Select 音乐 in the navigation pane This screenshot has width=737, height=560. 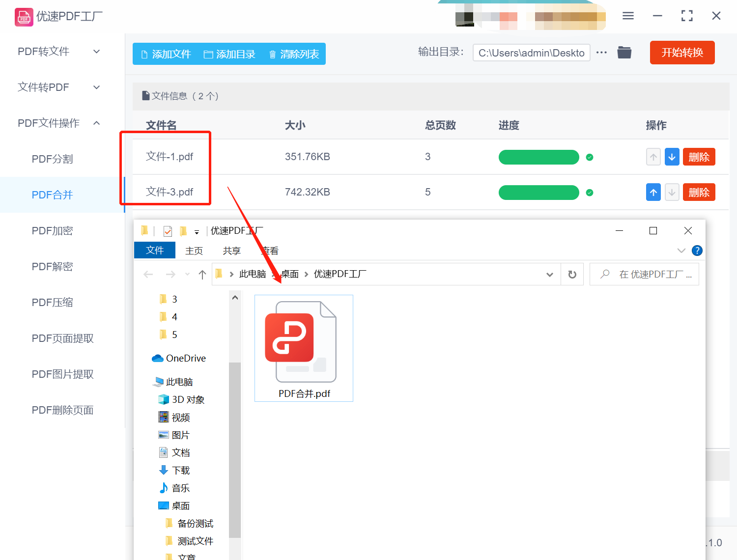(174, 488)
